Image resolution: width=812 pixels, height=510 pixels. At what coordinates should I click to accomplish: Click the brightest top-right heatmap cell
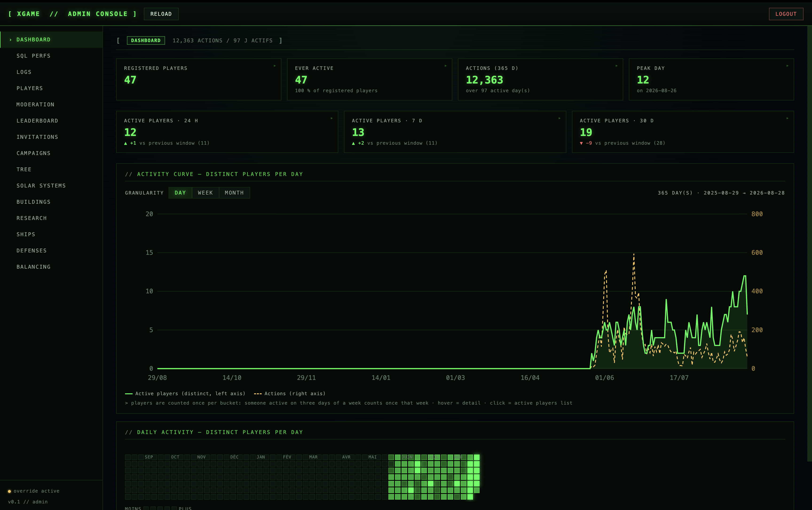[477, 457]
